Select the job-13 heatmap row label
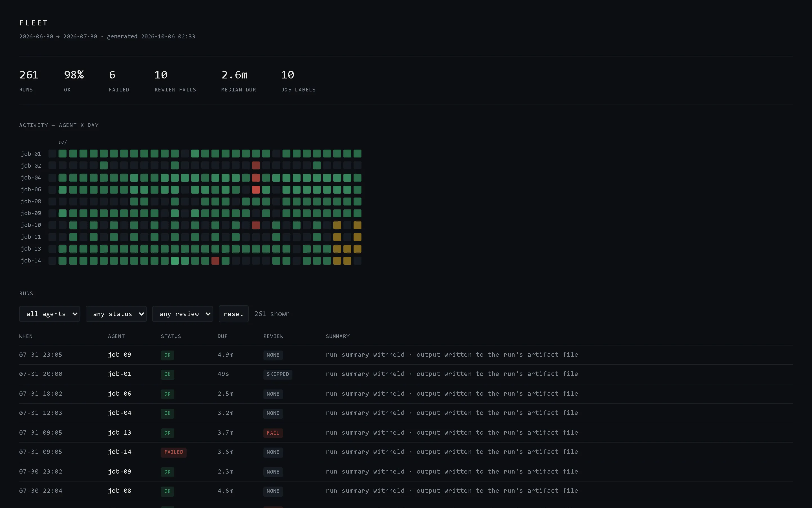Image resolution: width=812 pixels, height=508 pixels. coord(31,249)
